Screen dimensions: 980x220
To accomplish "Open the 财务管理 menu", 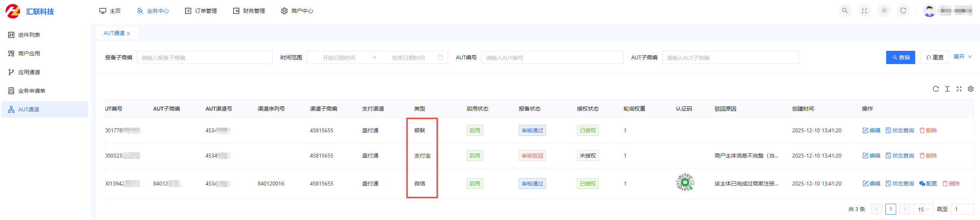I will coord(249,11).
